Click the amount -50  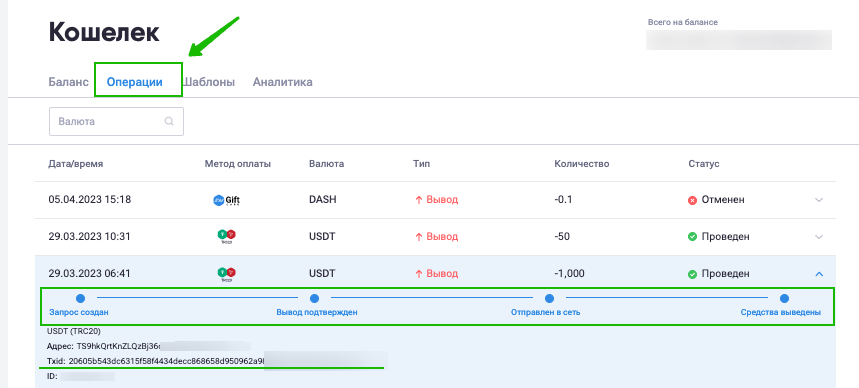point(562,237)
